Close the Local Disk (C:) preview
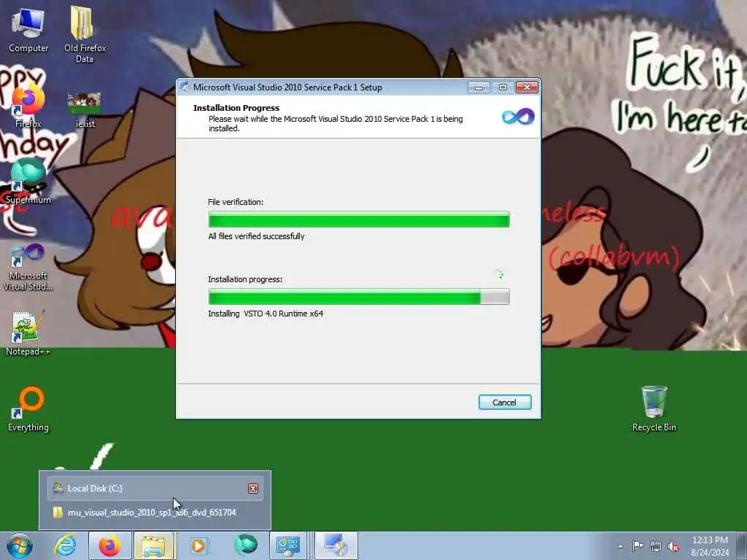The width and height of the screenshot is (747, 560). point(253,488)
